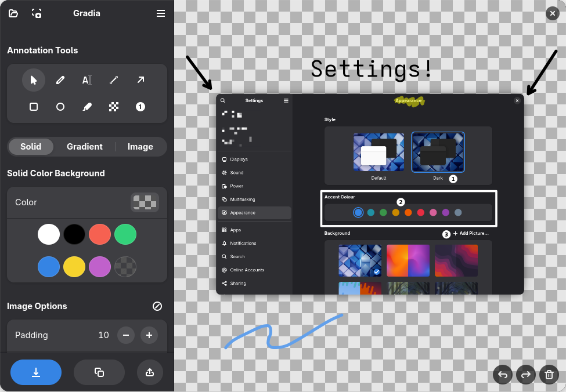Save image with blue download button
This screenshot has height=392, width=566.
click(x=36, y=372)
